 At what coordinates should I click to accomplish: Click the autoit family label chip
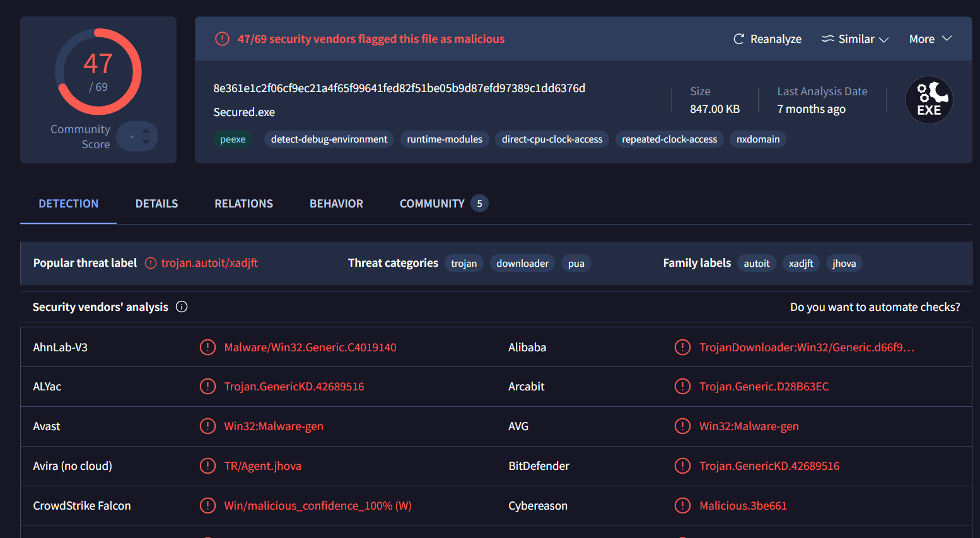756,264
